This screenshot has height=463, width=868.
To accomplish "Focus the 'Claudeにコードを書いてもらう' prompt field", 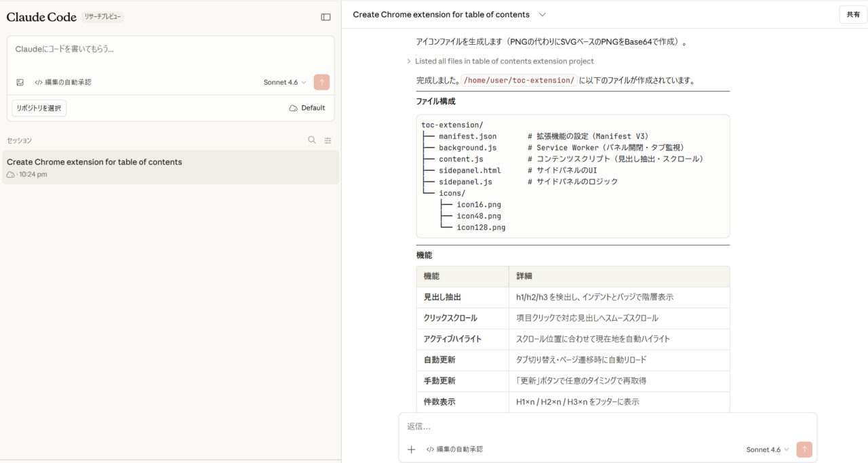I will coord(170,49).
